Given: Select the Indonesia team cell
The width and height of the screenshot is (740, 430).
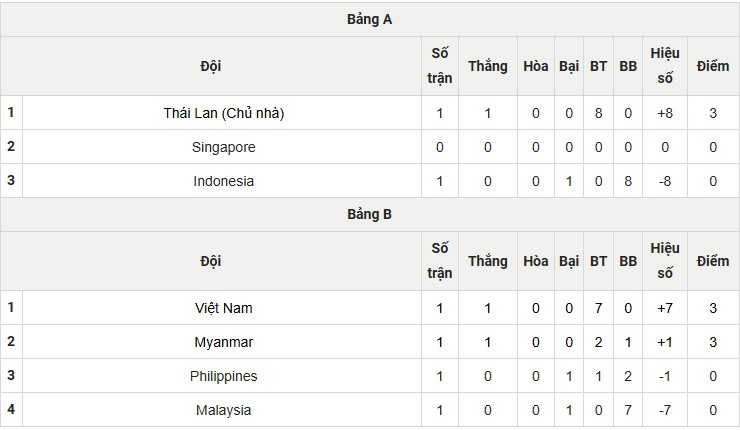Looking at the screenshot, I should tap(224, 181).
